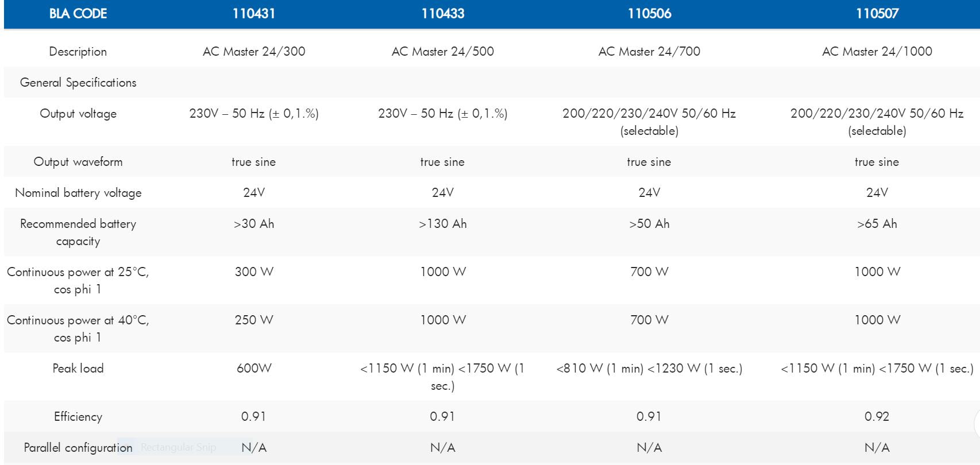Click the General Specifications section row

(78, 83)
